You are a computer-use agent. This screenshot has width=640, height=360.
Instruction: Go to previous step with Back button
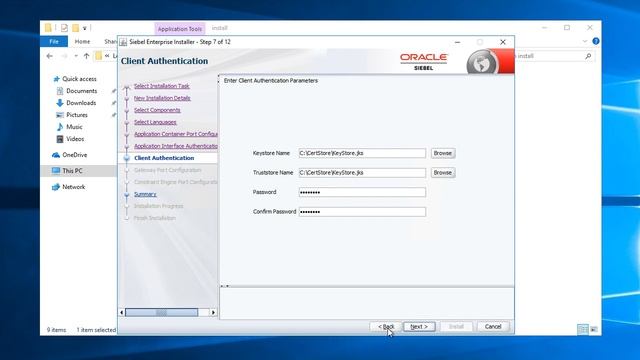(x=385, y=327)
